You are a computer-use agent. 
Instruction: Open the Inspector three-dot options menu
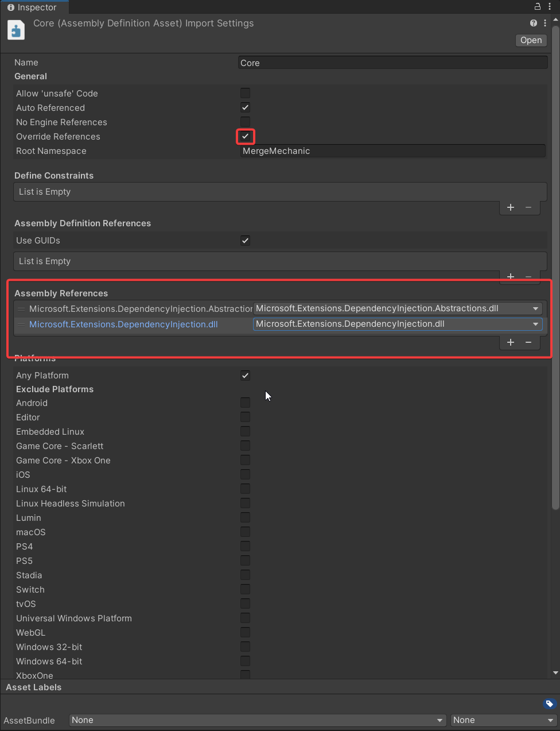pyautogui.click(x=550, y=7)
